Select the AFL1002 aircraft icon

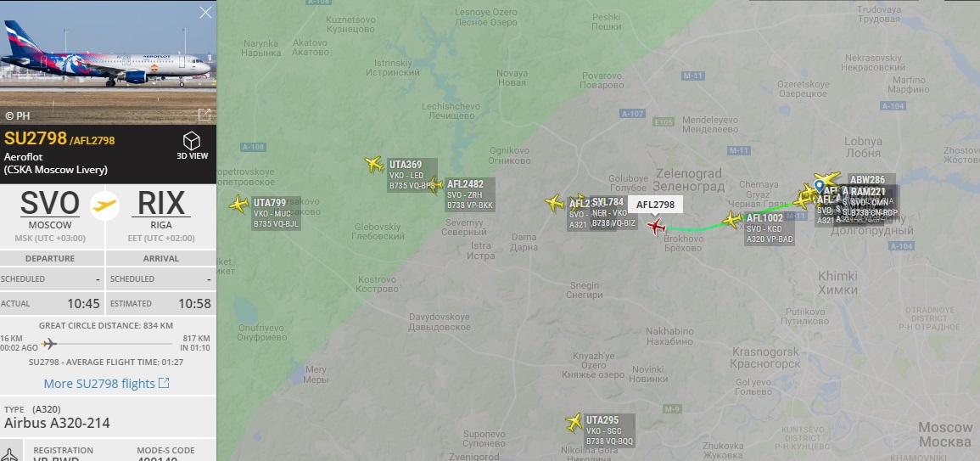[x=732, y=220]
